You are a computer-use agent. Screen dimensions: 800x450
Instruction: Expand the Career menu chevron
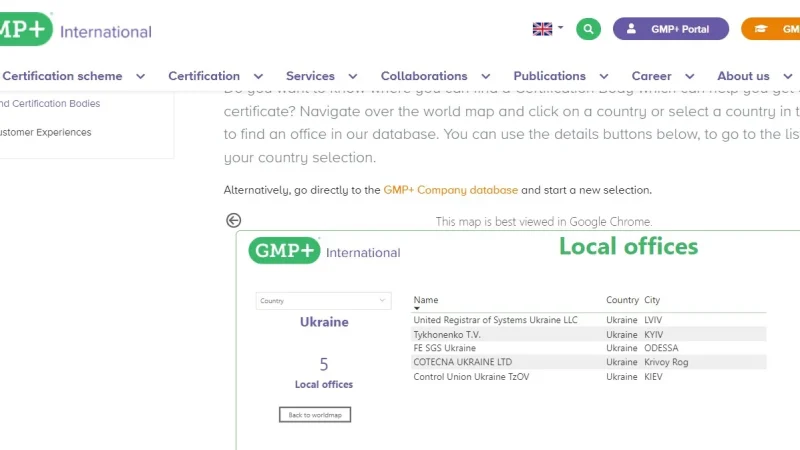pos(690,77)
